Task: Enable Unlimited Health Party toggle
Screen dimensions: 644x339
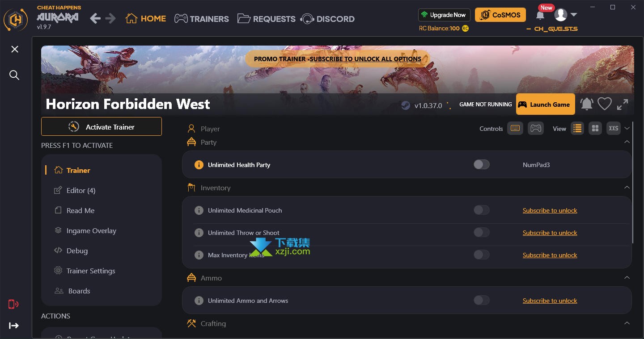Action: pos(482,165)
